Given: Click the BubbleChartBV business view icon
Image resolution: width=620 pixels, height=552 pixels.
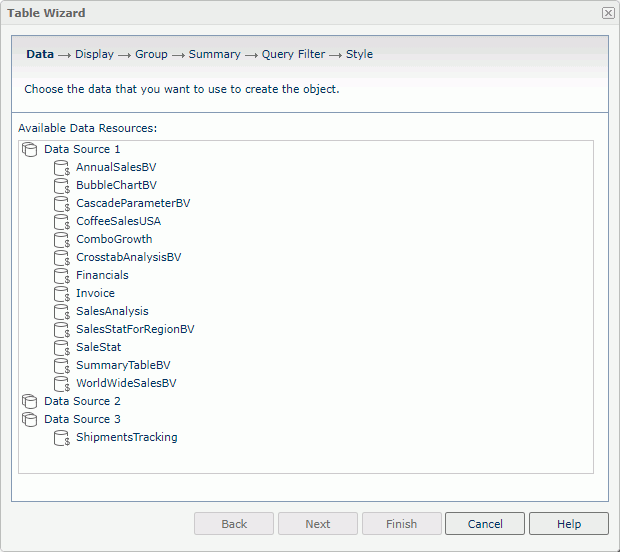Looking at the screenshot, I should coord(62,185).
